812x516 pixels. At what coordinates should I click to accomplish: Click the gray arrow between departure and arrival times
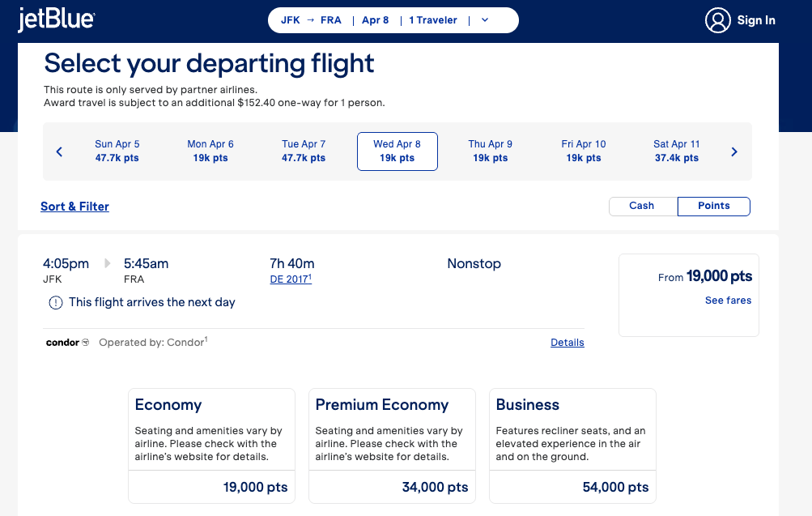tap(106, 262)
